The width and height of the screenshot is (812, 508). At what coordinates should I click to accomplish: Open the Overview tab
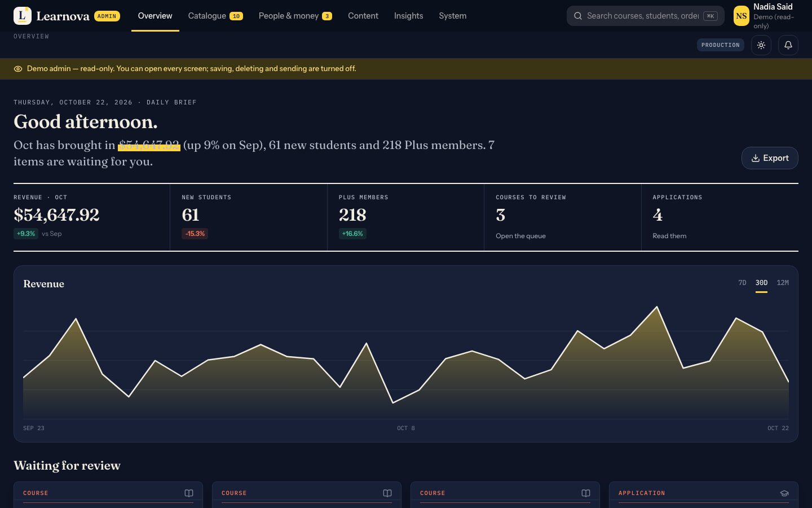pyautogui.click(x=155, y=16)
